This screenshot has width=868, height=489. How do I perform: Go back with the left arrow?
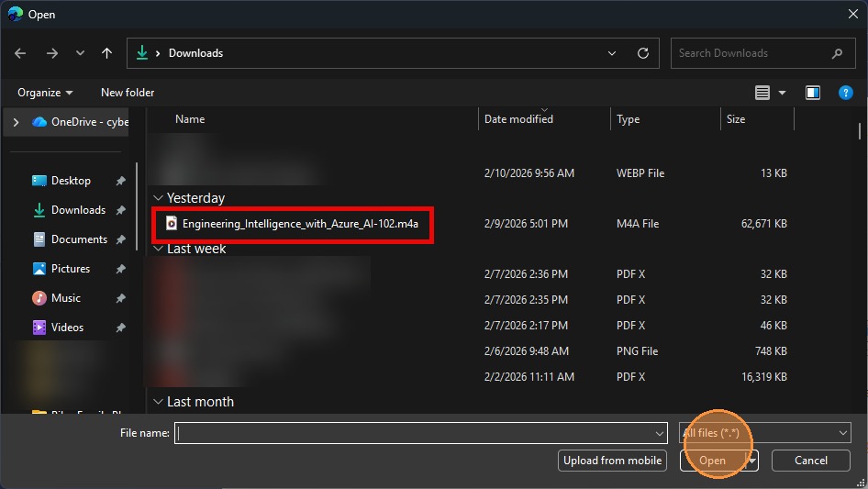point(20,53)
